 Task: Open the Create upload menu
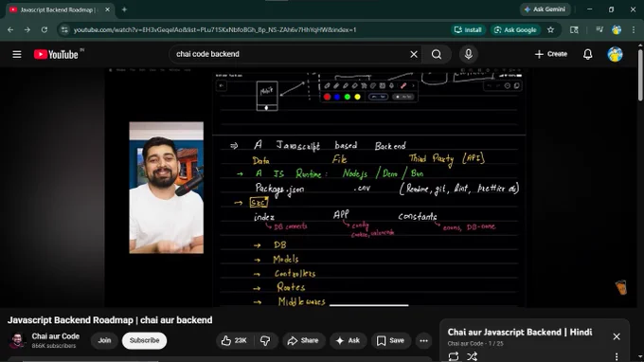point(551,54)
